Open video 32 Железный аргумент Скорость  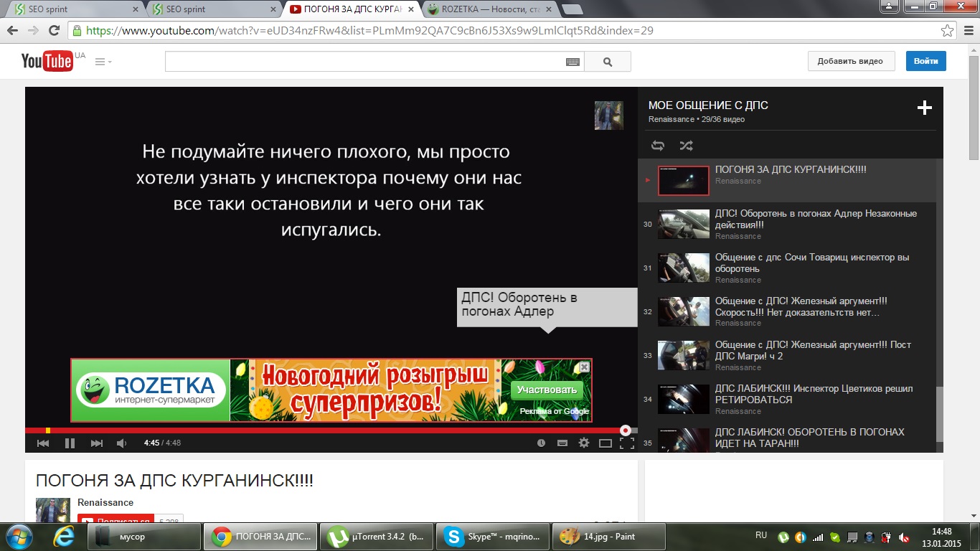pos(787,311)
